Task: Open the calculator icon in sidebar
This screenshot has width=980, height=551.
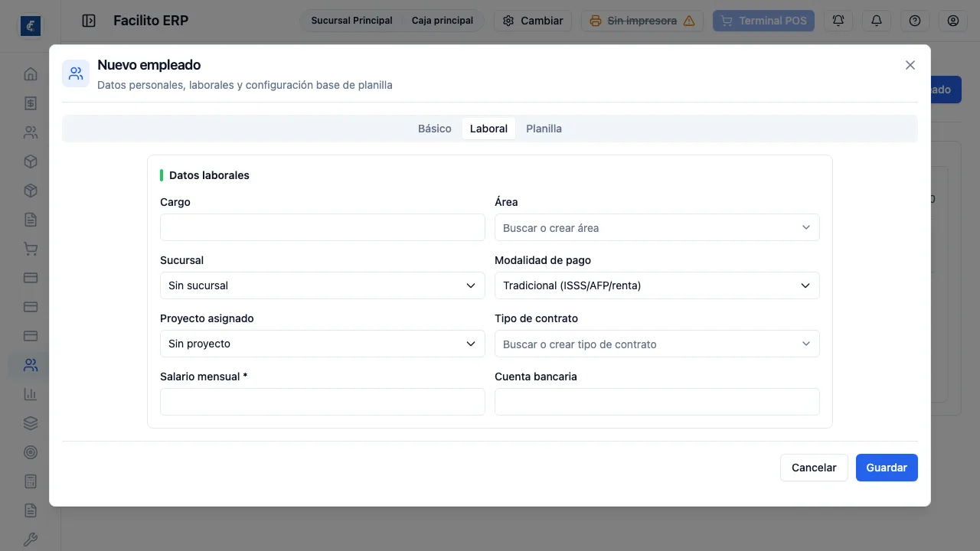Action: pyautogui.click(x=31, y=481)
